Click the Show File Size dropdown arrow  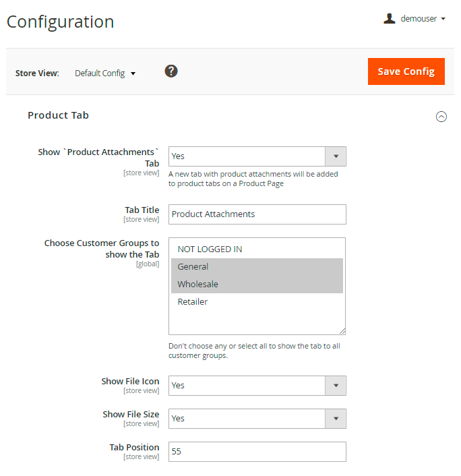(x=336, y=419)
